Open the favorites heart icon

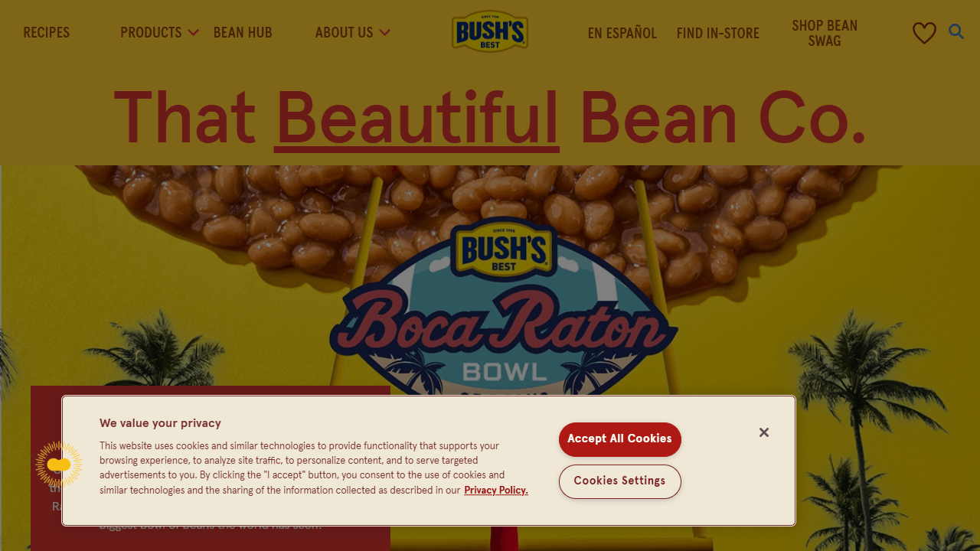click(x=924, y=33)
